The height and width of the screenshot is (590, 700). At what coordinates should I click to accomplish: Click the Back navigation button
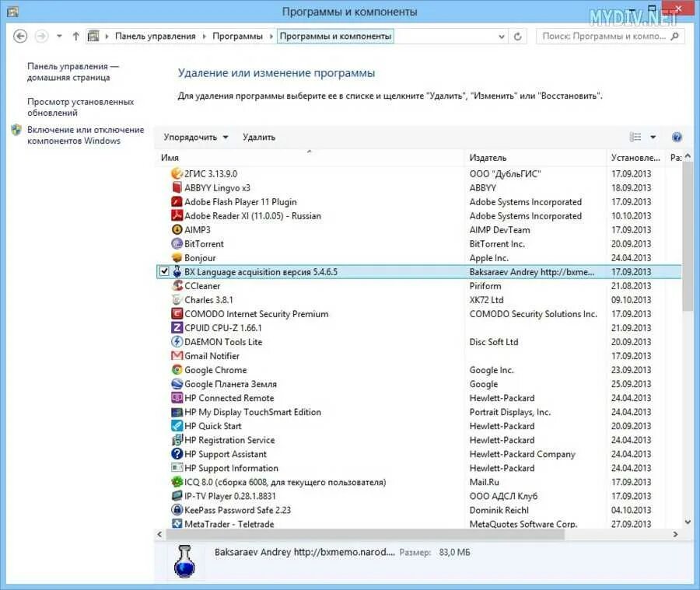click(x=20, y=37)
